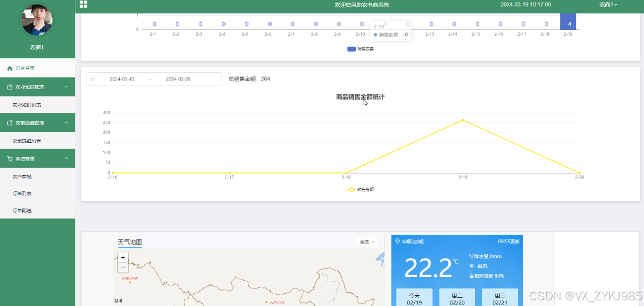Select the 周三 02/21 forecast card
Viewport: 644px width, 306px height.
(x=500, y=298)
